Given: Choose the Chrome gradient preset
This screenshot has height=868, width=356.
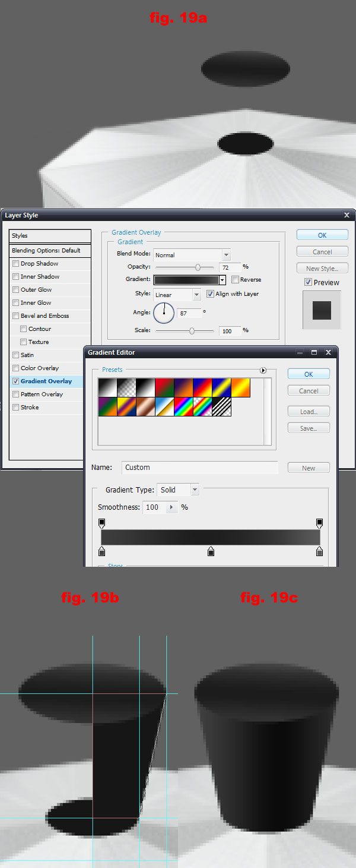Looking at the screenshot, I should [x=164, y=407].
